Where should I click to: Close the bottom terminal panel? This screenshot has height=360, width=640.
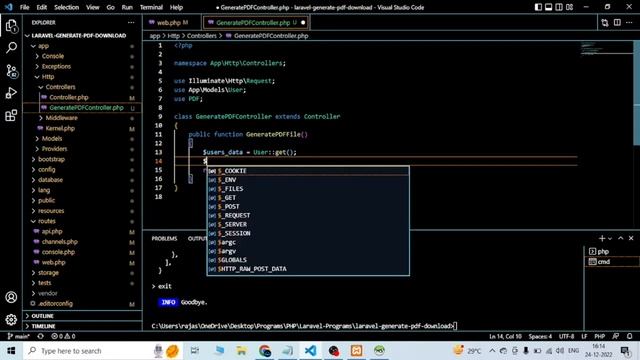(631, 238)
